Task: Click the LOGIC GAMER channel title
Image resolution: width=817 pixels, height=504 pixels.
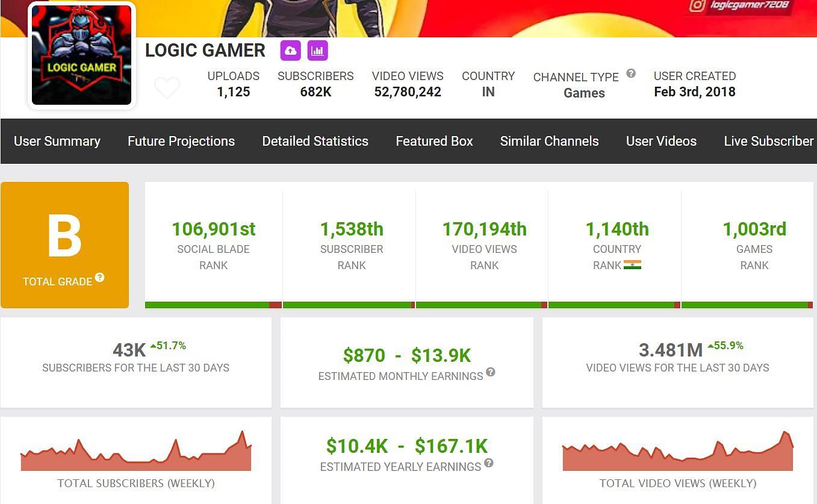Action: tap(205, 51)
